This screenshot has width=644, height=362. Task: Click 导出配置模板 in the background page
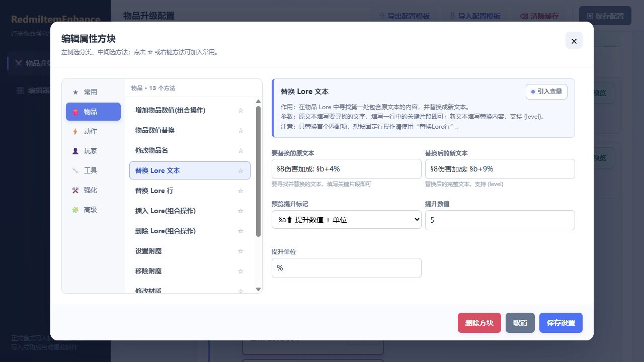pyautogui.click(x=405, y=16)
